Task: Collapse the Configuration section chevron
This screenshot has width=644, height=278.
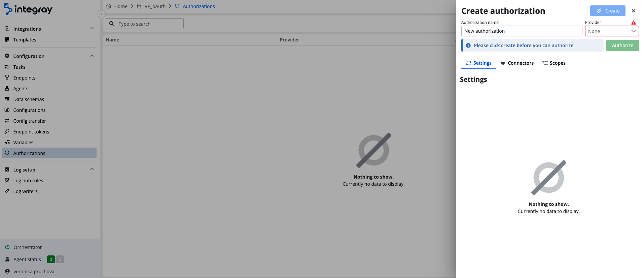Action: [x=92, y=56]
